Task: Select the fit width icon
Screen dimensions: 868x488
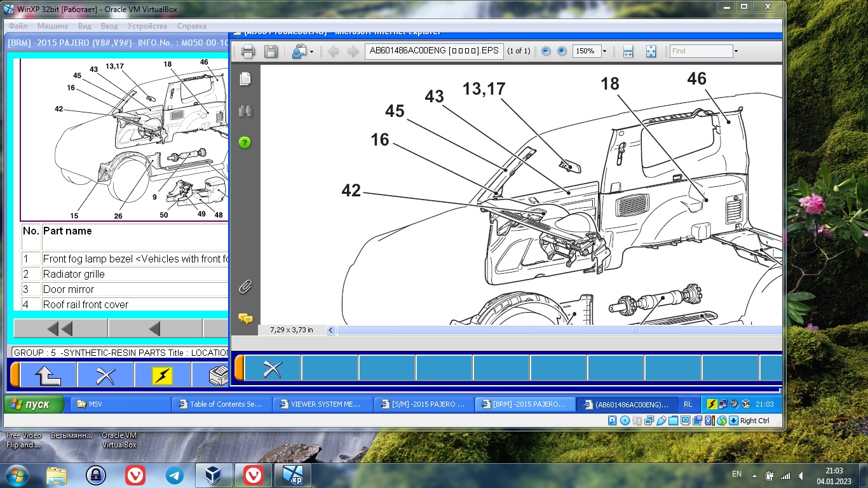Action: point(628,51)
